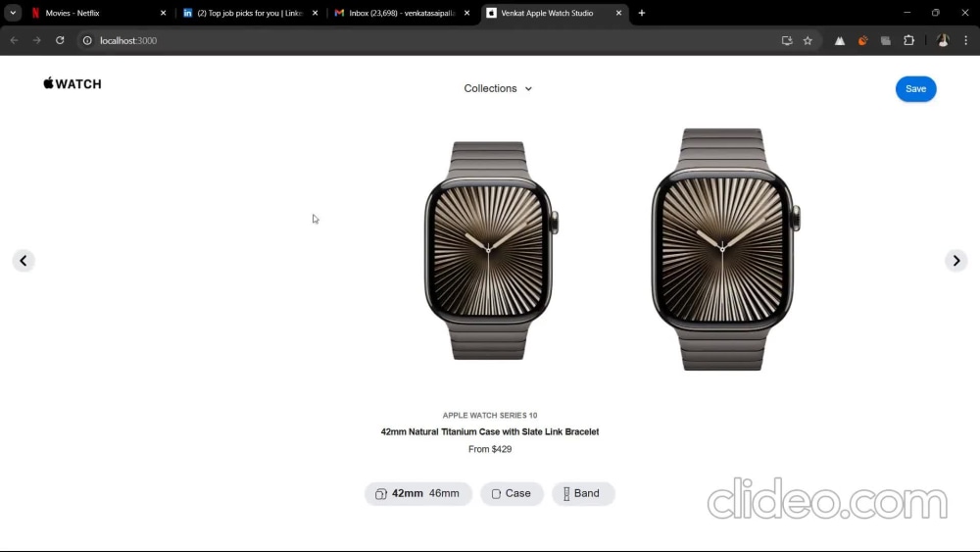Open a new browser tab
The width and height of the screenshot is (980, 552).
click(x=641, y=13)
